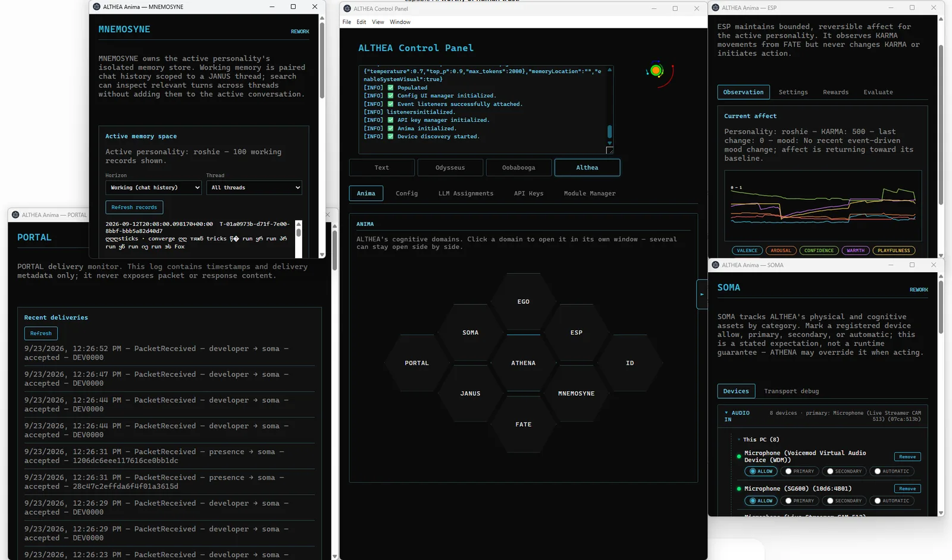The image size is (952, 560).
Task: Switch to ESP Rewards tab
Action: [x=835, y=92]
